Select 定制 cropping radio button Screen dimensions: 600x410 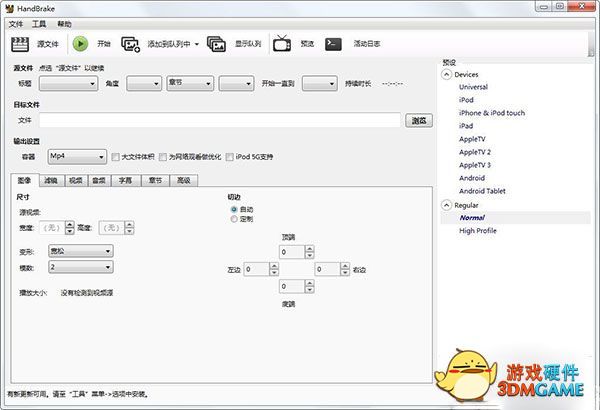pos(234,219)
